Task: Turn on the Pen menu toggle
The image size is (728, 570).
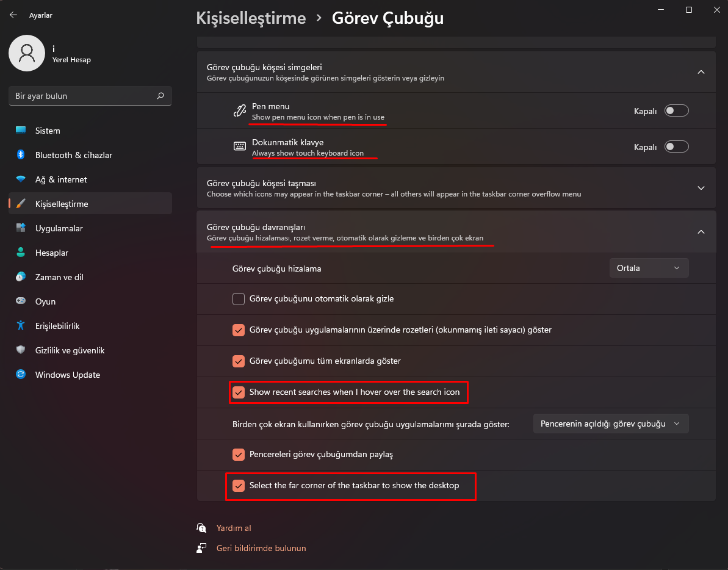Action: pos(676,110)
